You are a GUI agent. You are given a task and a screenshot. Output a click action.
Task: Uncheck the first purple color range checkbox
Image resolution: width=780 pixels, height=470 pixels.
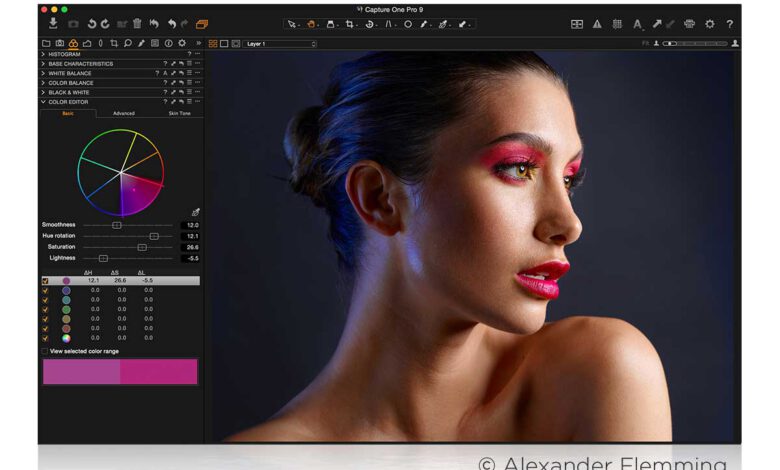pos(45,281)
